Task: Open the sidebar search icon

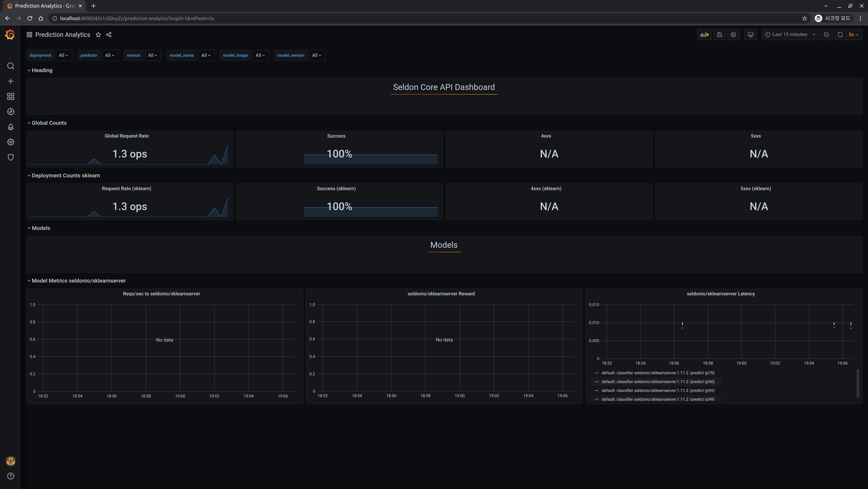Action: pyautogui.click(x=10, y=66)
